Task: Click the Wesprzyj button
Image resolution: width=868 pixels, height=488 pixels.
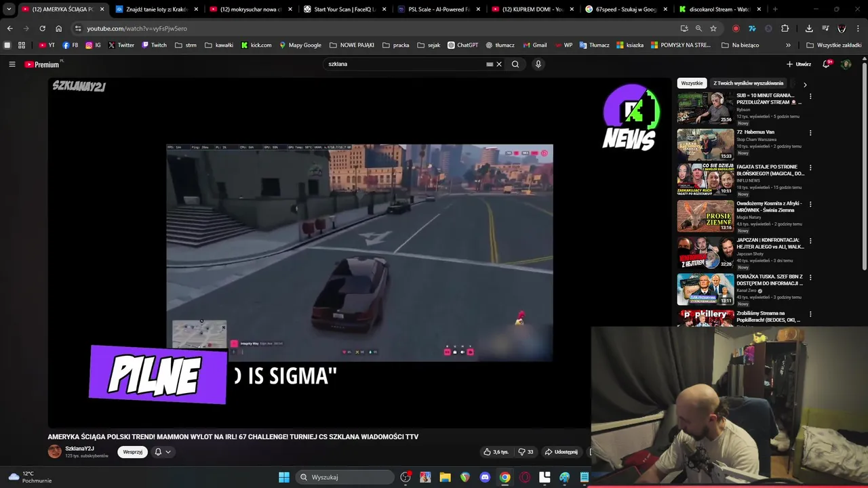Action: click(x=133, y=452)
